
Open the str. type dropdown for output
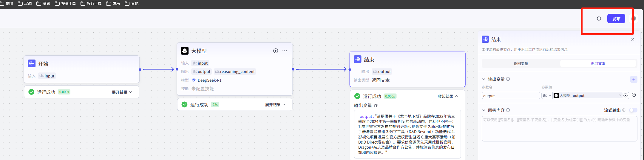pos(547,96)
